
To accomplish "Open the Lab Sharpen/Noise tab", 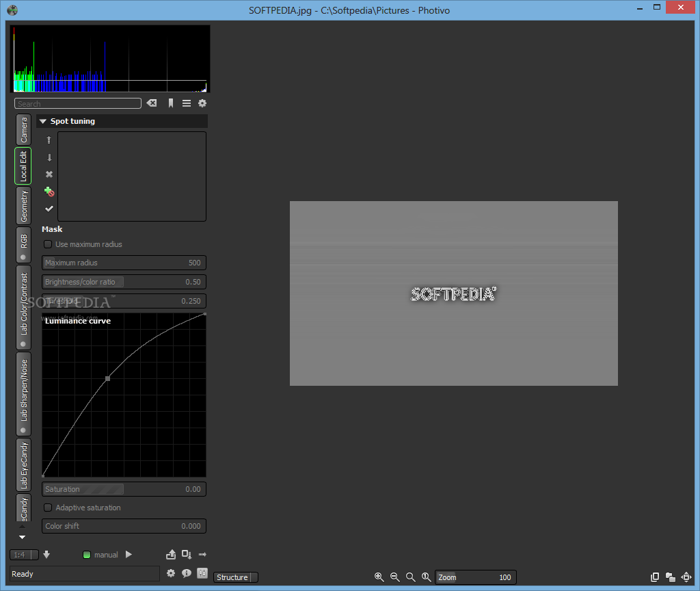I will click(24, 394).
